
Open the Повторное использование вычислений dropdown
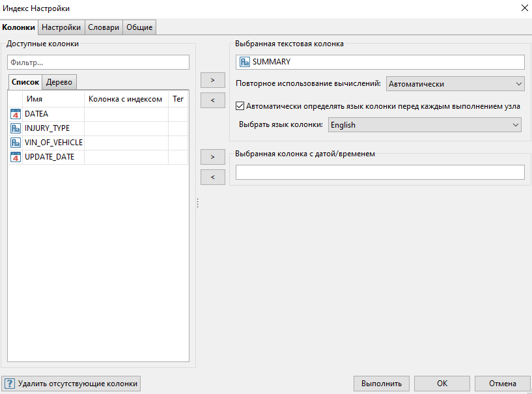coord(455,84)
